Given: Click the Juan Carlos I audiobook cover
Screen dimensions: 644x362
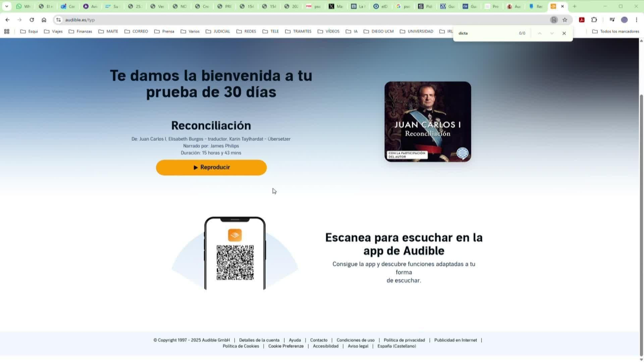Looking at the screenshot, I should click(427, 122).
